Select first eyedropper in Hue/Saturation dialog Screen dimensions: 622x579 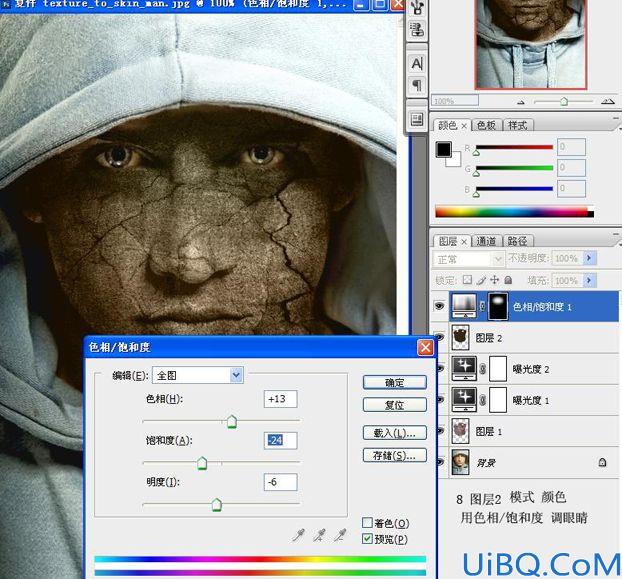point(298,535)
